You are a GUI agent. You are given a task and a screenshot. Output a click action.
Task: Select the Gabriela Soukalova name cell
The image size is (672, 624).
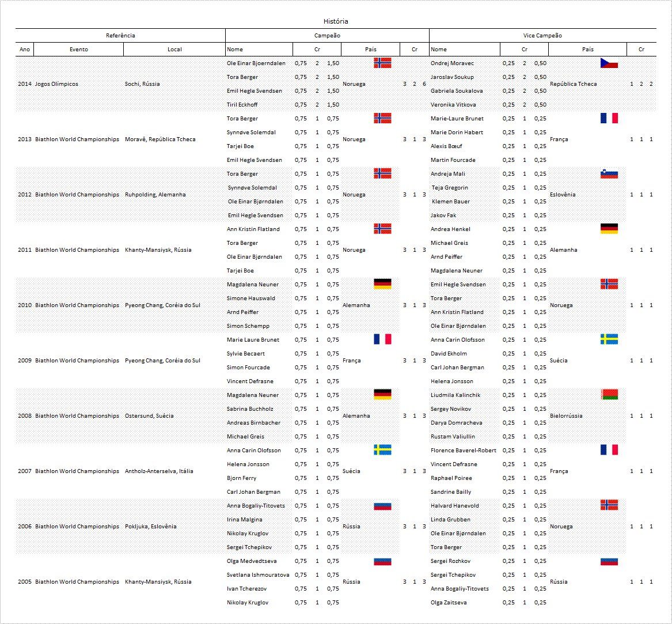point(457,91)
